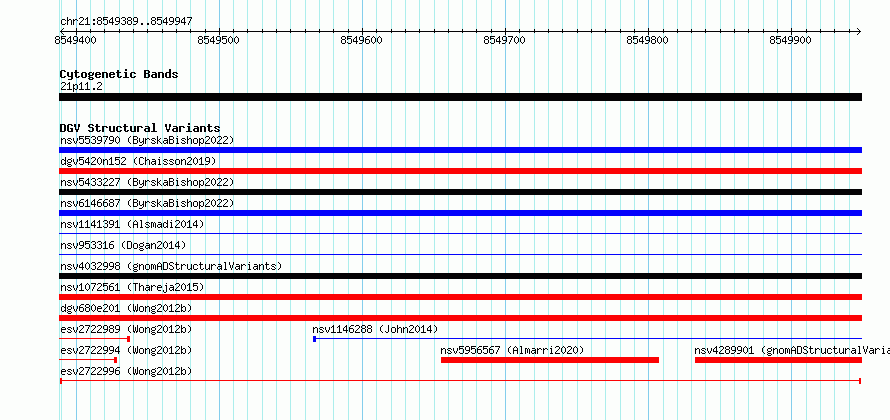Select the nsv5433227 (ByrskaBishop2022) label
The image size is (890, 420).
(x=147, y=182)
